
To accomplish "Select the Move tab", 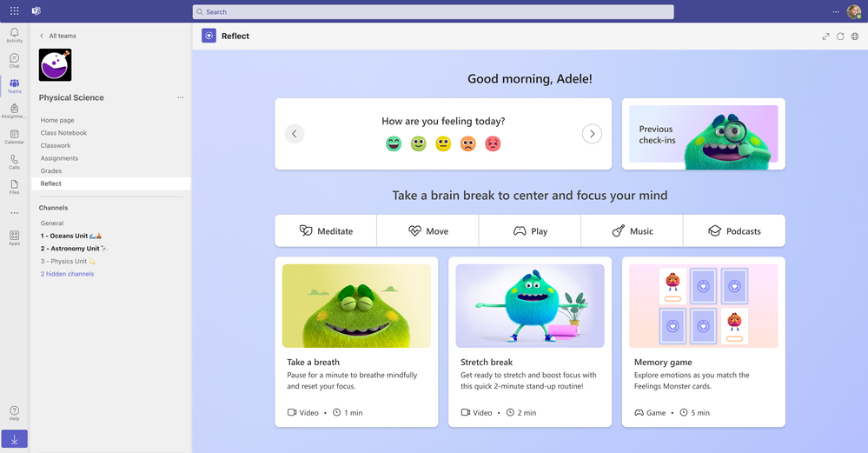I will [427, 231].
